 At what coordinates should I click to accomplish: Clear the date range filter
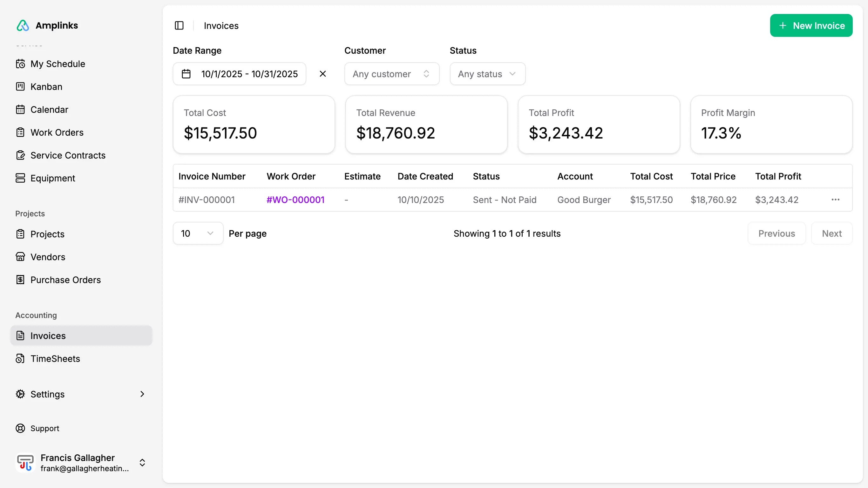pos(322,74)
